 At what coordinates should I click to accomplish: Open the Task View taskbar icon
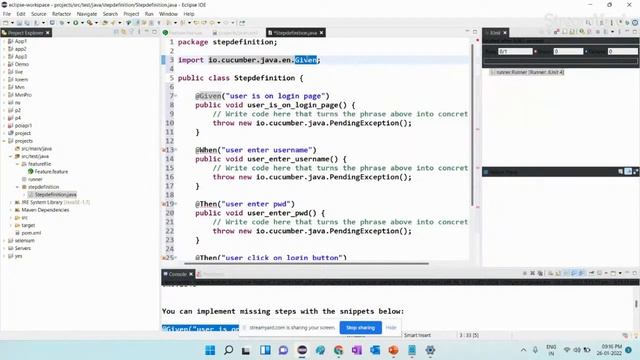[x=246, y=350]
